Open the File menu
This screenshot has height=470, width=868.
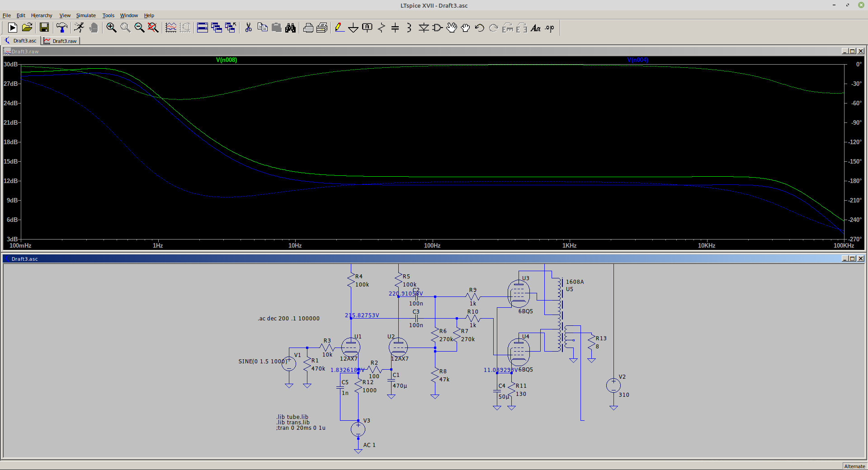coord(7,15)
